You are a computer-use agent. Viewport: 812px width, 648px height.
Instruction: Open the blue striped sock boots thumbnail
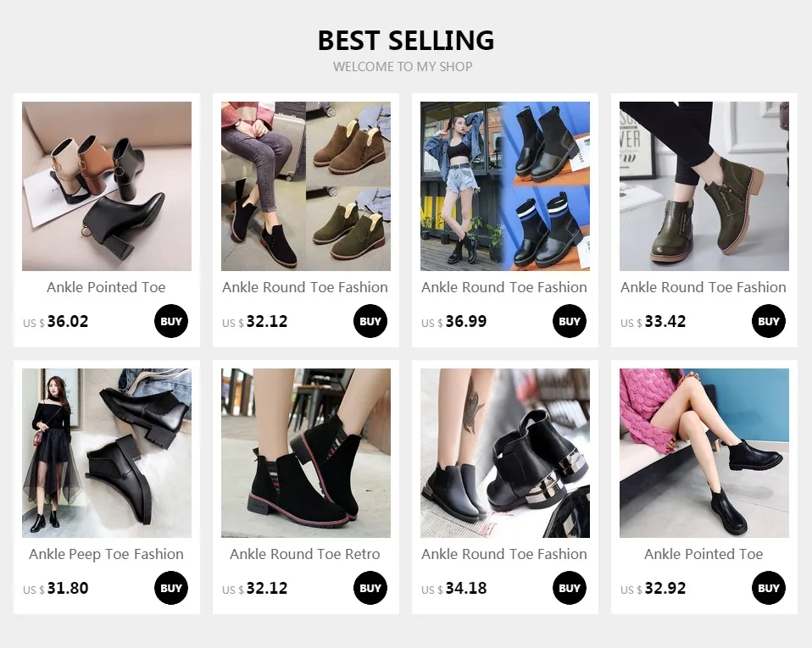(x=505, y=186)
